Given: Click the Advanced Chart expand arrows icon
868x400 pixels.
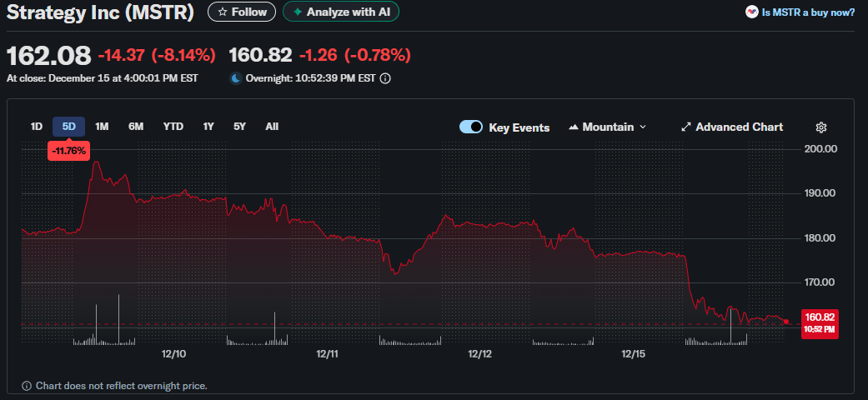Looking at the screenshot, I should click(686, 127).
